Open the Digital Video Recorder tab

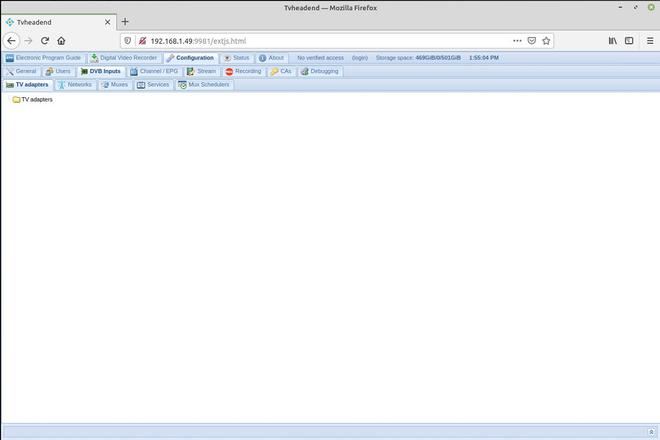124,58
